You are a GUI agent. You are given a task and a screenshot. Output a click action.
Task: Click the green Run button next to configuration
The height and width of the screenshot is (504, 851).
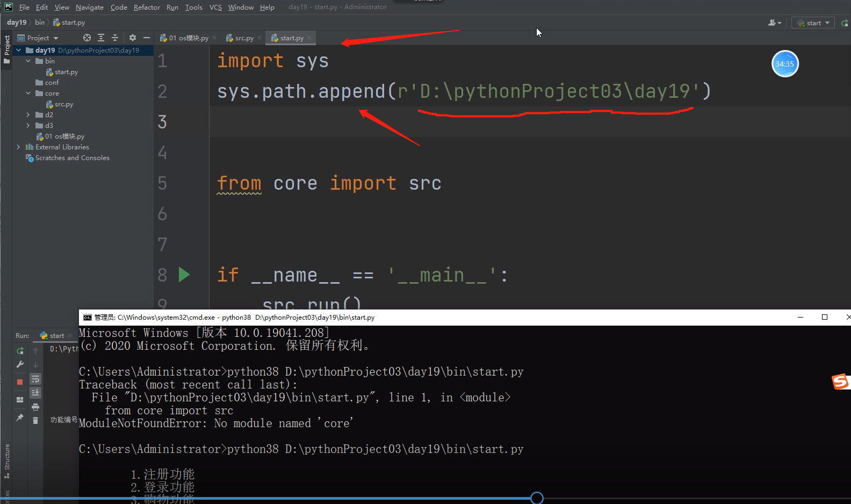tap(845, 23)
